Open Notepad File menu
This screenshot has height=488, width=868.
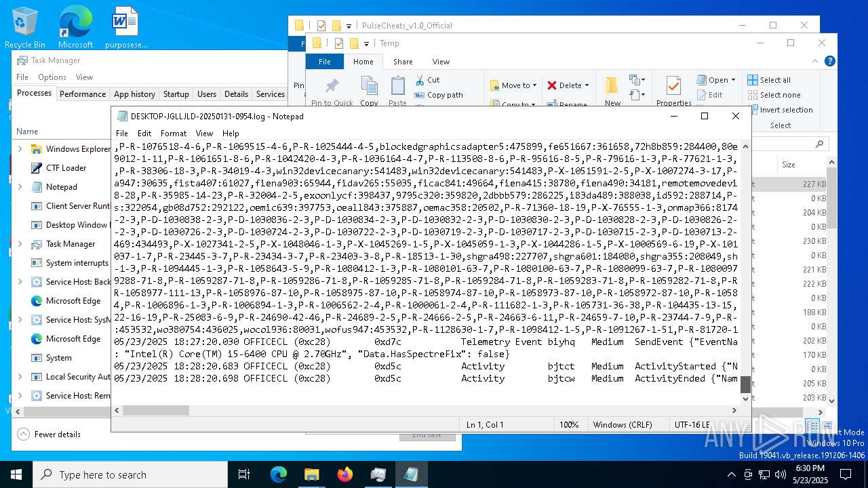[x=122, y=134]
